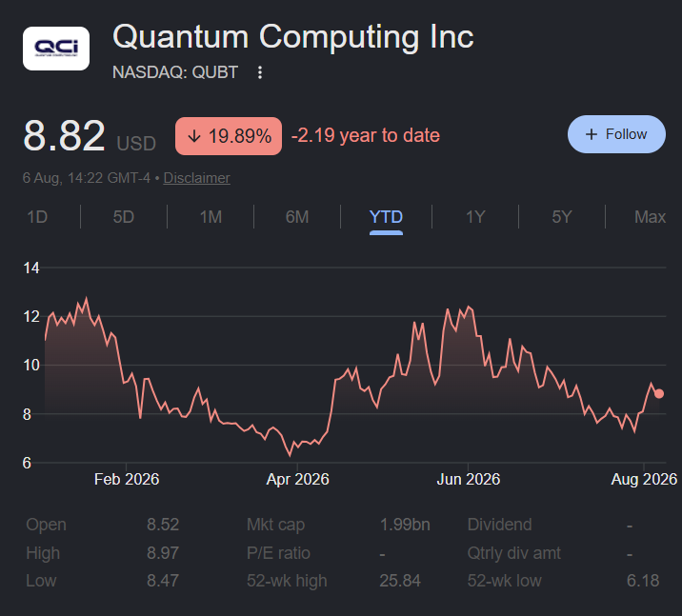Open the three-dot more options menu

(x=260, y=72)
